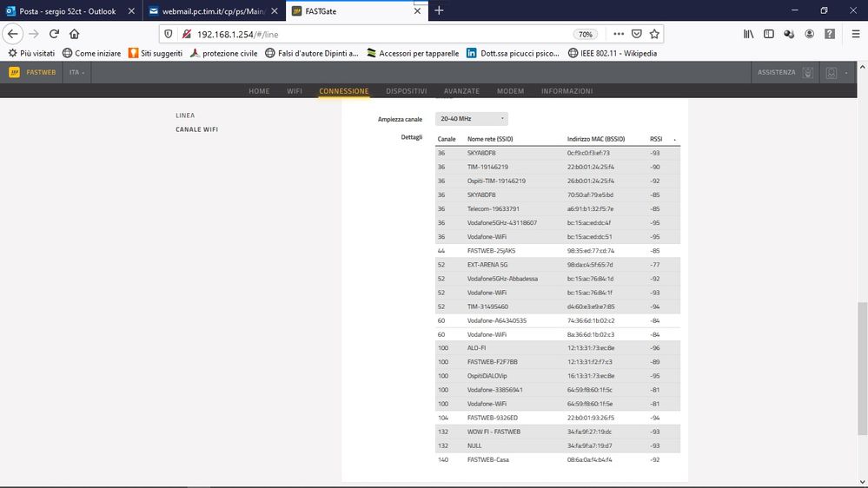The height and width of the screenshot is (488, 868).
Task: Click Indirizzo MAC (BSSID) column header
Action: [596, 139]
